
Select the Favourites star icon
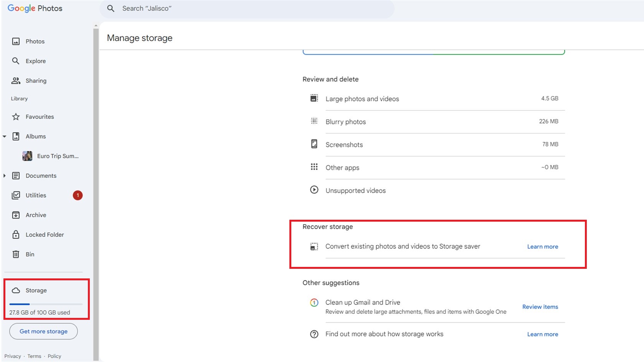point(16,117)
